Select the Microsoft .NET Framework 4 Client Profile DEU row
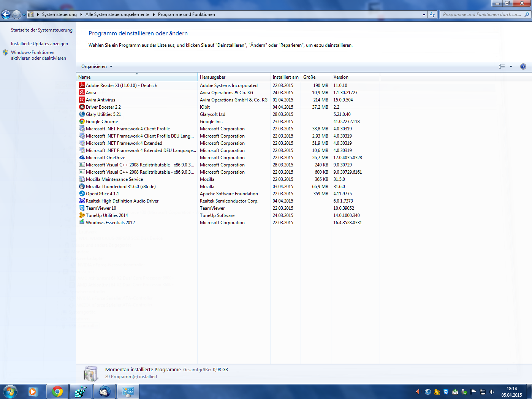This screenshot has height=399, width=532. tap(228, 136)
